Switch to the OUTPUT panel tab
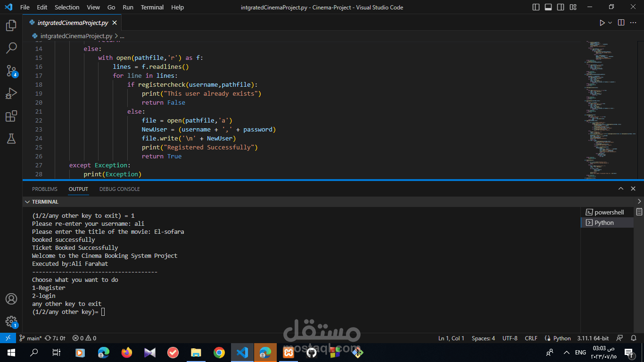Viewport: 644px width, 362px height. tap(78, 189)
